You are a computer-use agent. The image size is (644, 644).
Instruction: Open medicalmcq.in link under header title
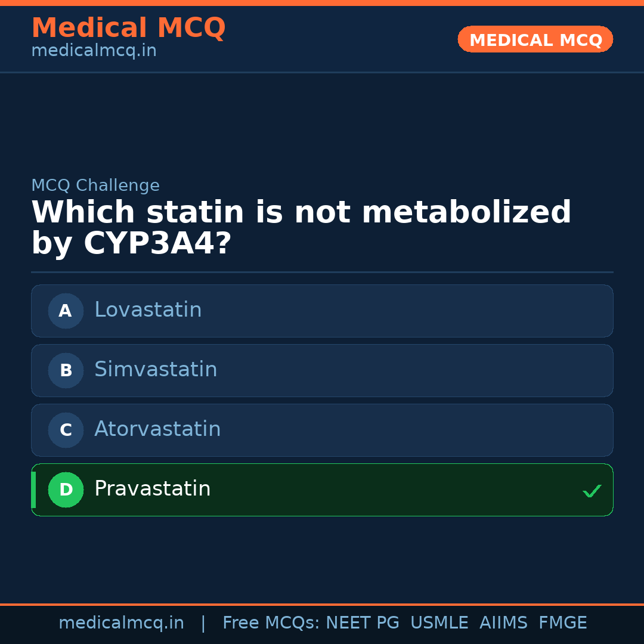pyautogui.click(x=94, y=51)
